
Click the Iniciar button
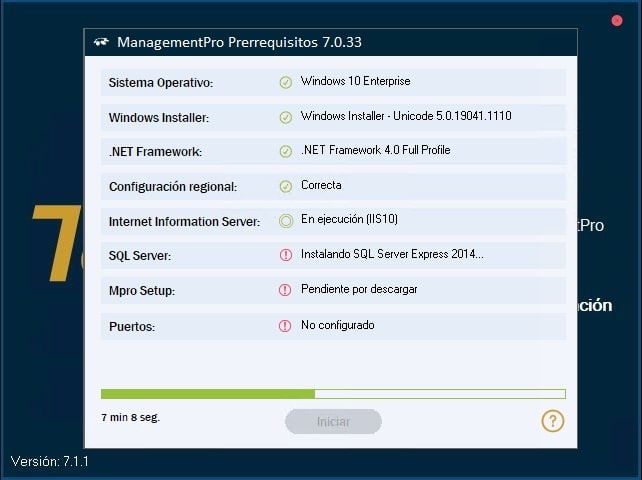coord(333,421)
